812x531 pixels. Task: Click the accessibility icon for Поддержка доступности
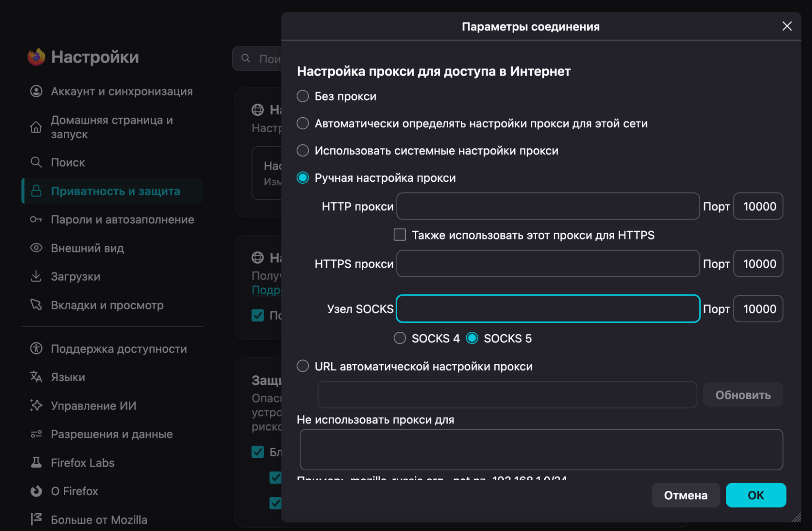[x=36, y=348]
